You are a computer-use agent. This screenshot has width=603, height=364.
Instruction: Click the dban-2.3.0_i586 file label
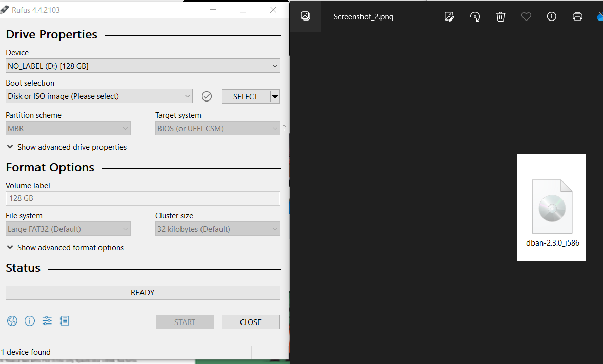coord(553,243)
